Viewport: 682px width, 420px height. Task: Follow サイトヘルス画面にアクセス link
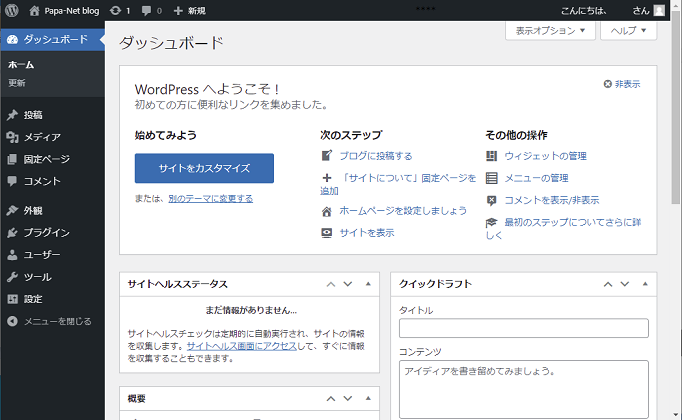(241, 346)
